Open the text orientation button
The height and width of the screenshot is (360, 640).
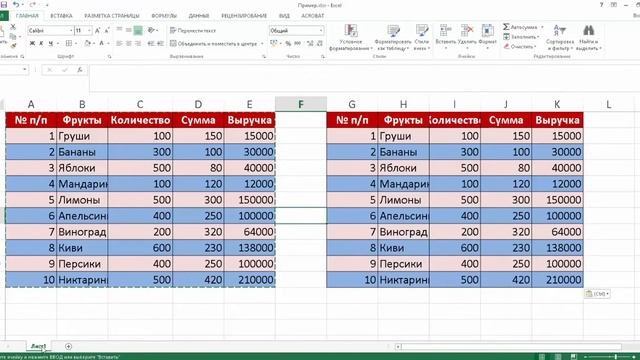tap(151, 30)
